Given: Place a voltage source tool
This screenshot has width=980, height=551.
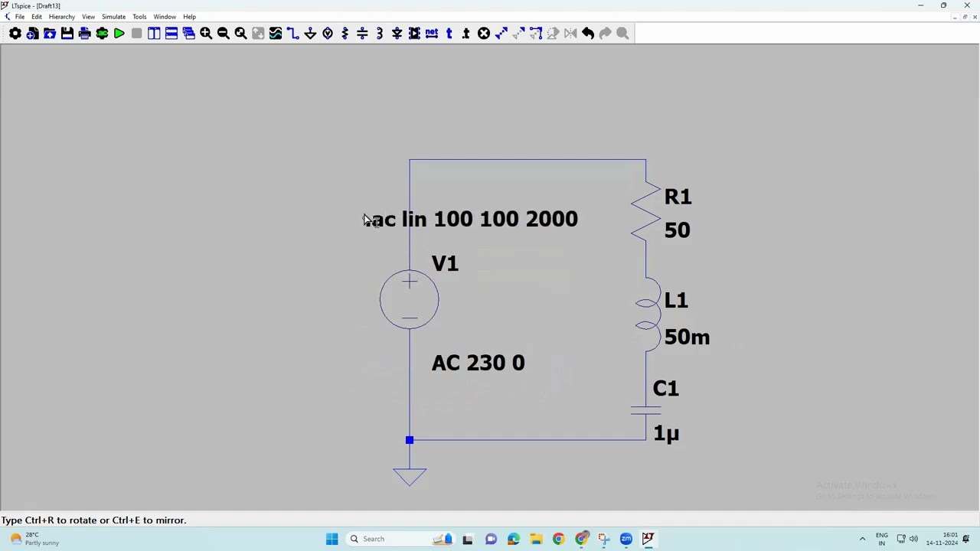Looking at the screenshot, I should (x=328, y=34).
